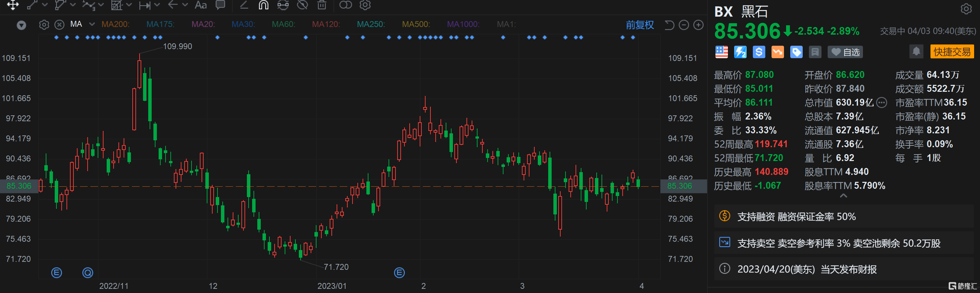The width and height of the screenshot is (980, 293).
Task: Open the gray notes icon
Action: coord(815,52)
